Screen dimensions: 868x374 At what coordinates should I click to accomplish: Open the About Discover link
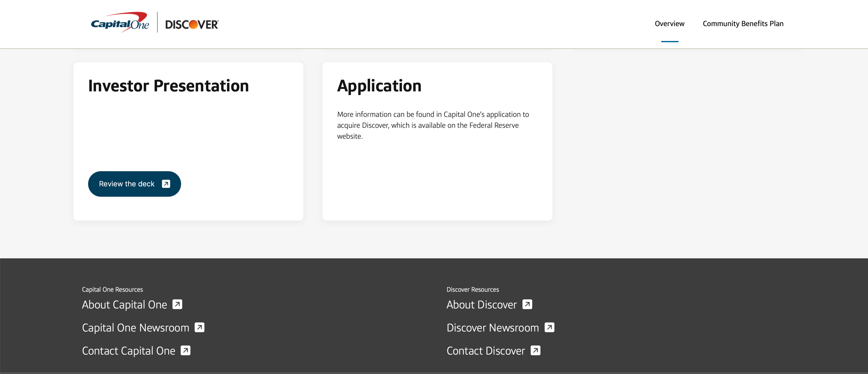482,304
